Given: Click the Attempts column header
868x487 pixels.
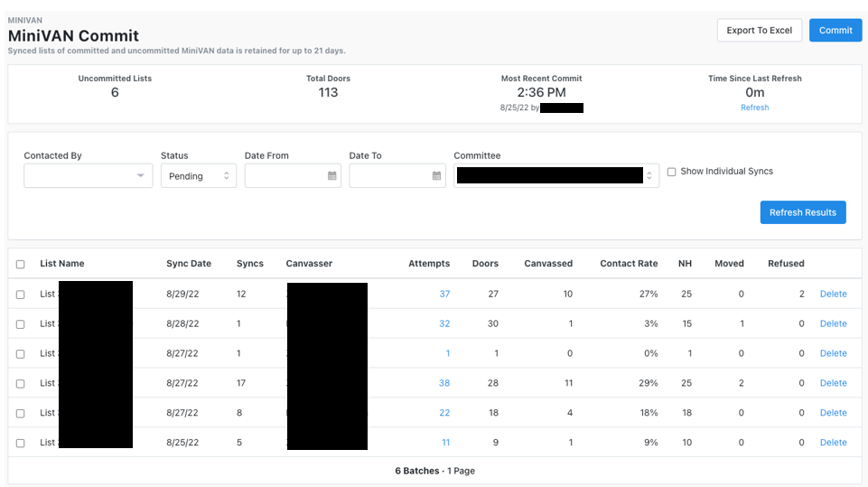Looking at the screenshot, I should (x=429, y=264).
